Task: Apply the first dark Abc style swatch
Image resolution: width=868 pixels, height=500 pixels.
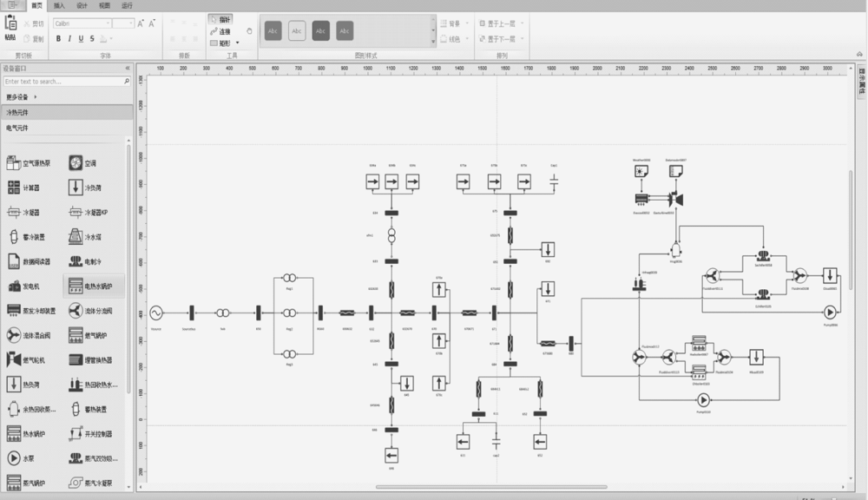Action: pos(273,30)
